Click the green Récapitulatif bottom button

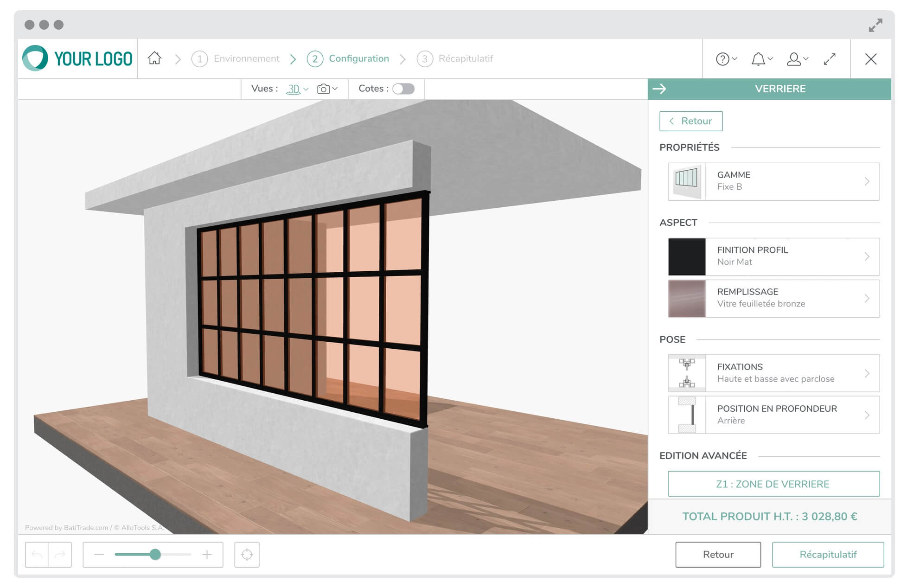827,554
